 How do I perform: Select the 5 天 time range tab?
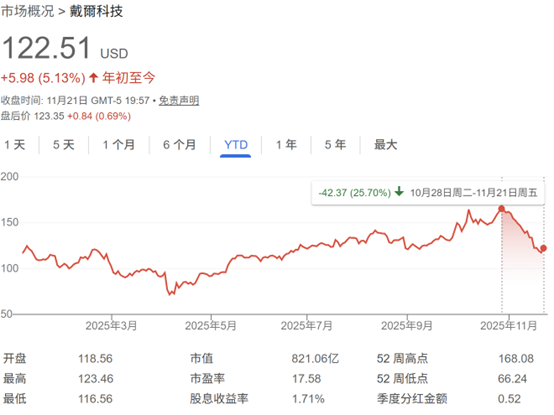[64, 145]
